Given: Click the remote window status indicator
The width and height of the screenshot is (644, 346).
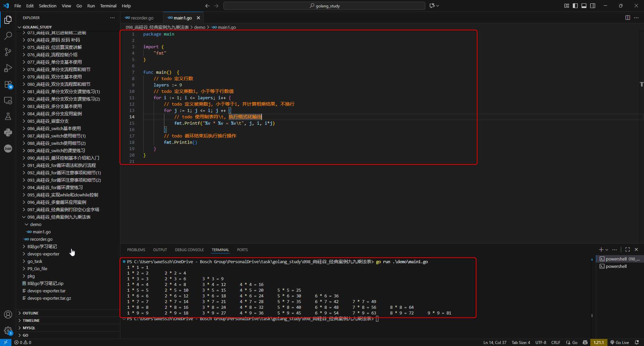Looking at the screenshot, I should 6,342.
